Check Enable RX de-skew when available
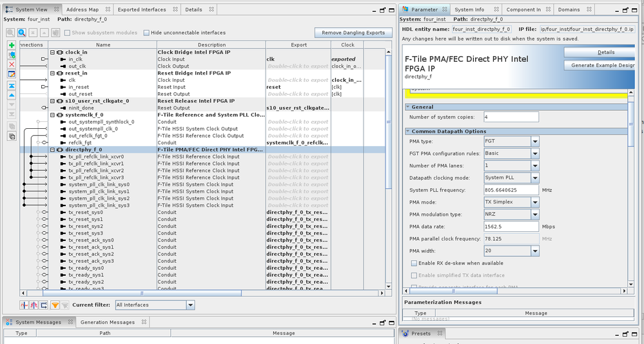Image resolution: width=644 pixels, height=344 pixels. [x=414, y=263]
